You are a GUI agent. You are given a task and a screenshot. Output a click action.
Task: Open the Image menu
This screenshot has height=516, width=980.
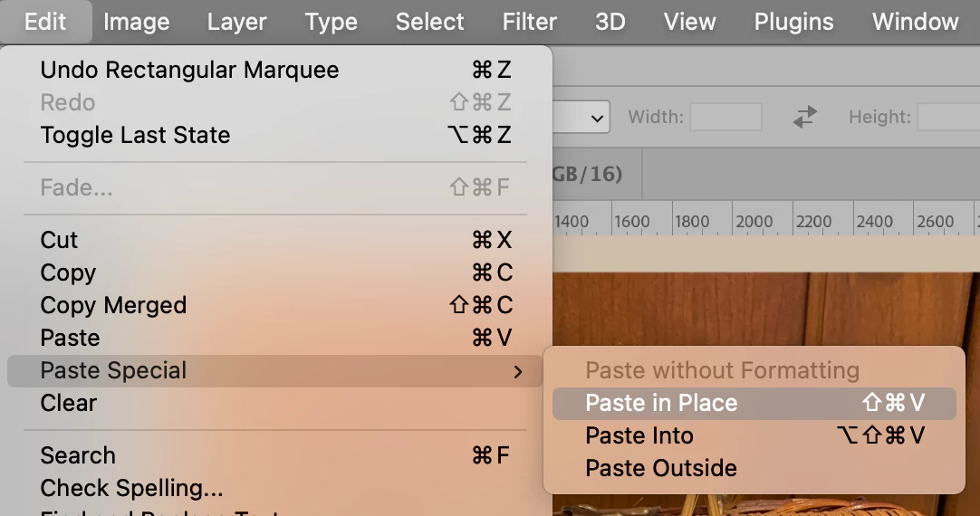coord(138,22)
